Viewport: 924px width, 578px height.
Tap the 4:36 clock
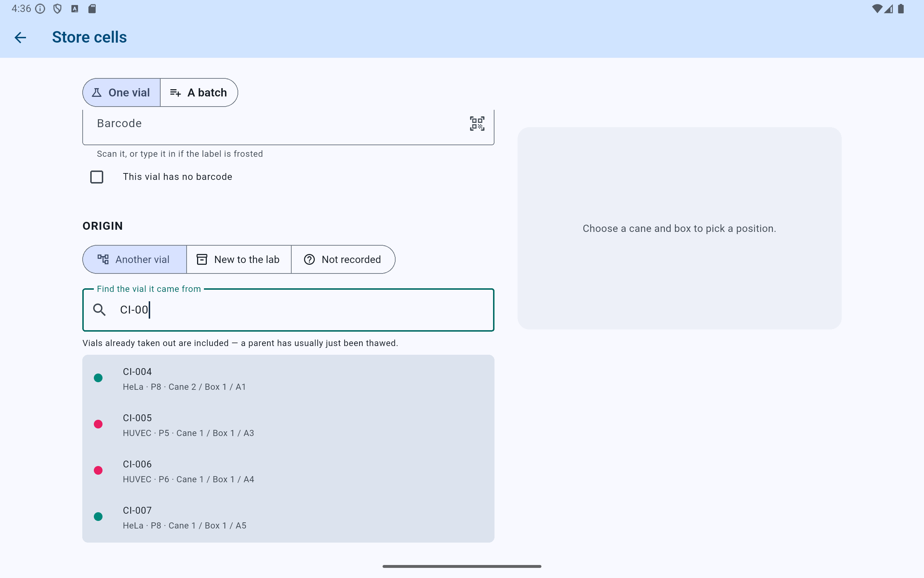21,9
